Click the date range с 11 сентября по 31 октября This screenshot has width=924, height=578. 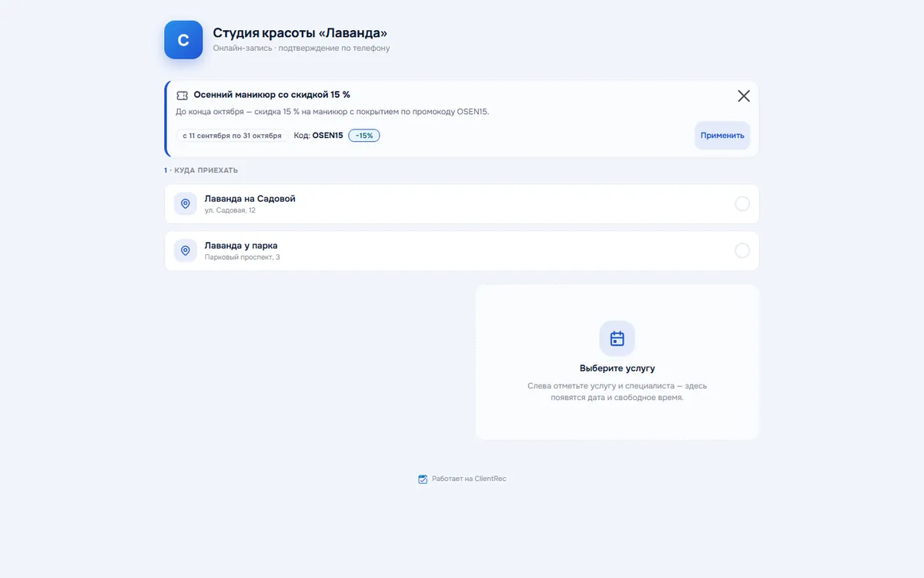(232, 136)
